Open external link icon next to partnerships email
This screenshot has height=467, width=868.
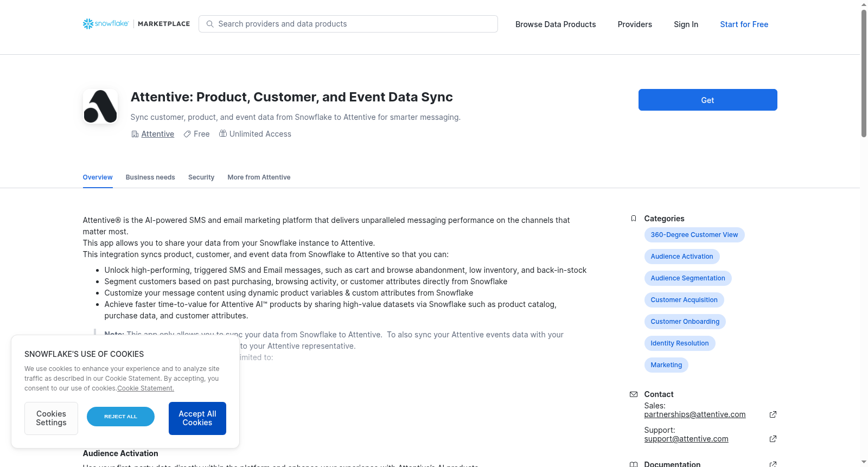pos(773,414)
